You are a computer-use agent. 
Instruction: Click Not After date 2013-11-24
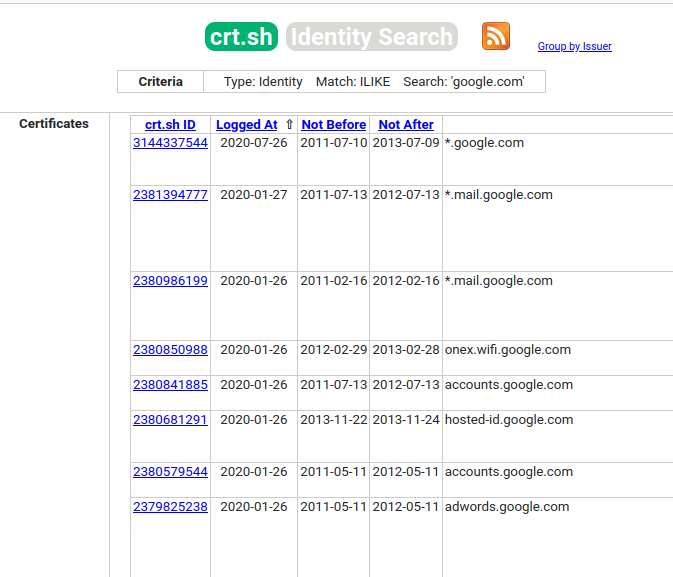(x=406, y=419)
